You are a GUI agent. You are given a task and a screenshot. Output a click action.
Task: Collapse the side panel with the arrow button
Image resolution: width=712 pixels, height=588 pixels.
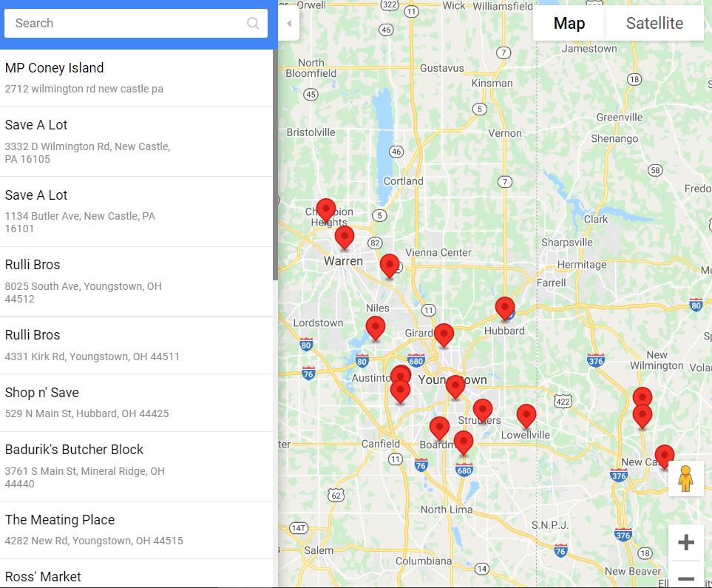tap(289, 24)
